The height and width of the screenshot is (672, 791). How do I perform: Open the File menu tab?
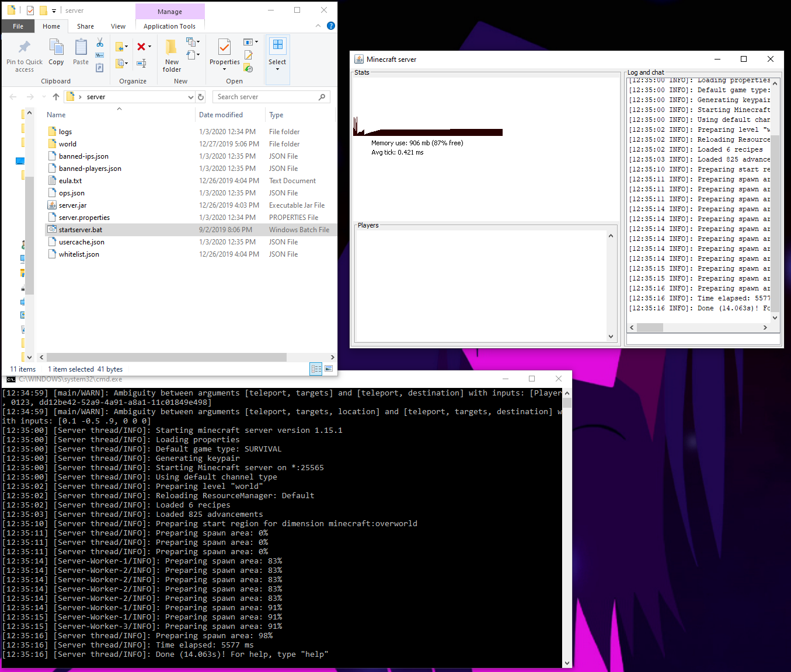(x=18, y=26)
